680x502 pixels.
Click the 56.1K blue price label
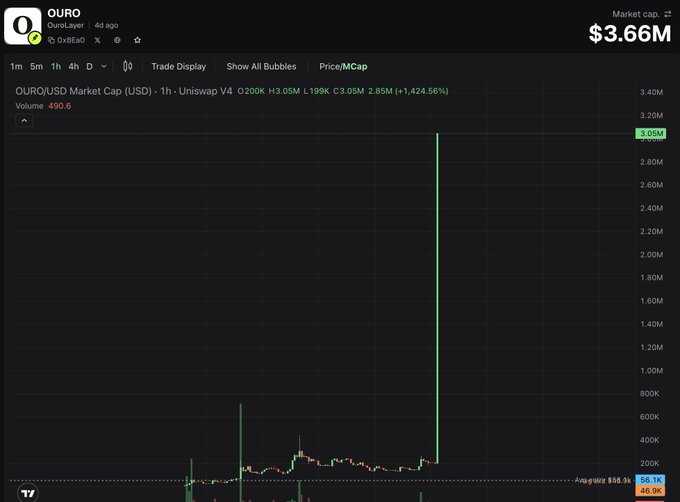[650, 479]
